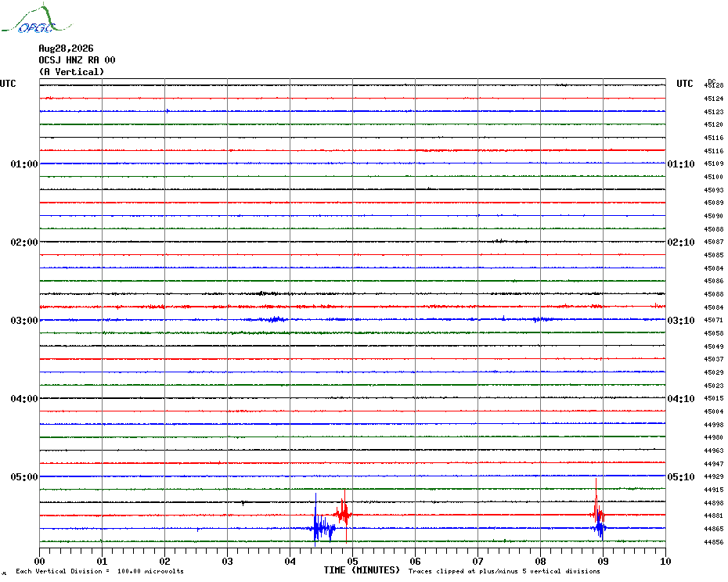Click the DC value 45049
Image resolution: width=728 pixels, height=582 pixels.
click(x=714, y=347)
